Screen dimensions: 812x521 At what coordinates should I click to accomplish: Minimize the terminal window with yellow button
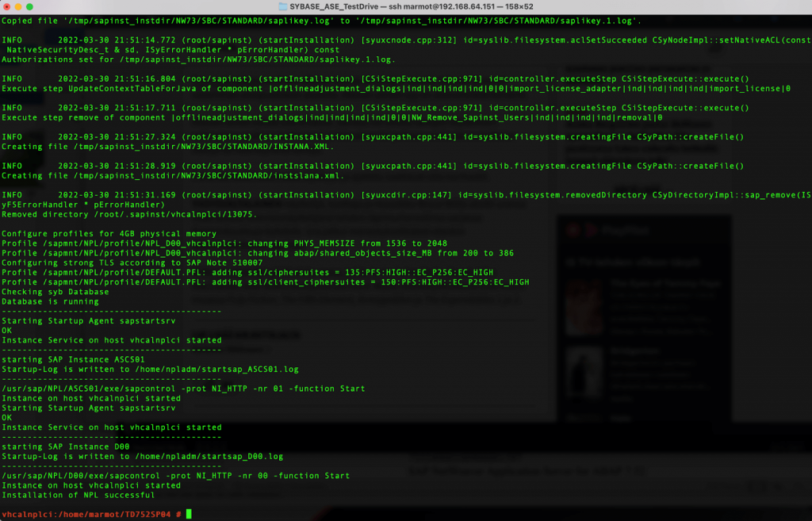point(18,6)
